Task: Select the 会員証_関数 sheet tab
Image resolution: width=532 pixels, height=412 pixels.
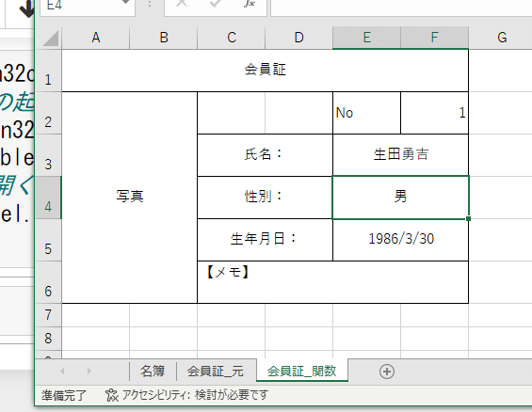Action: tap(301, 371)
